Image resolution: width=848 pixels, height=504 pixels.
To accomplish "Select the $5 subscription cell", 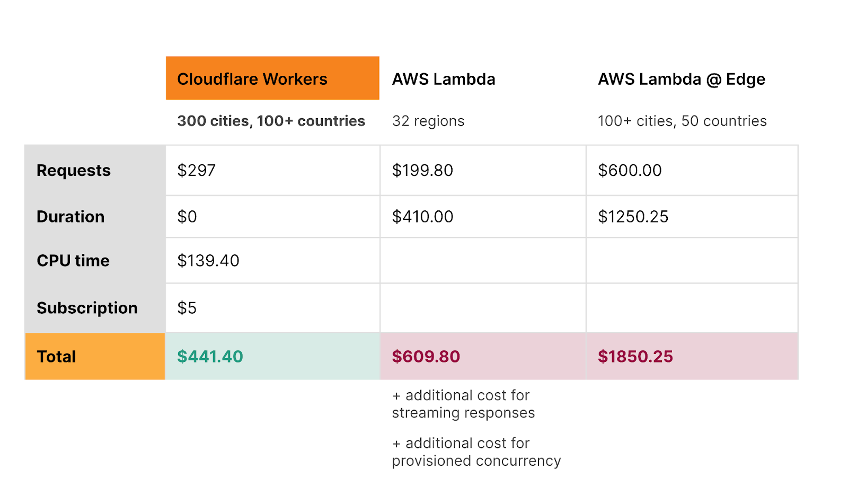I will click(187, 307).
